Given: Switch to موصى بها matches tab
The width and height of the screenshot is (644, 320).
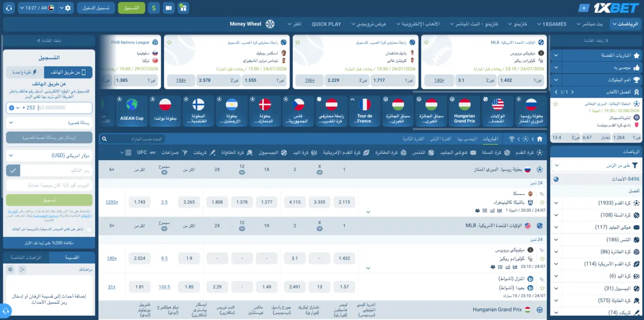Looking at the screenshot, I should 467,139.
